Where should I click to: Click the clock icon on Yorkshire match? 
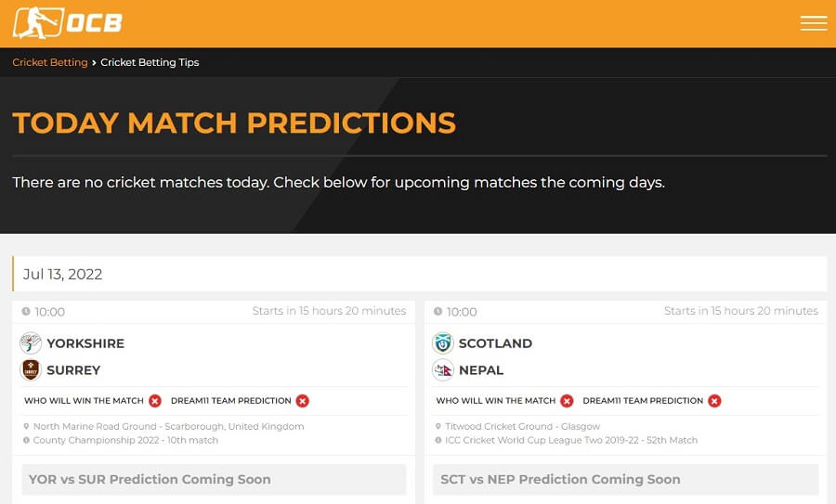pos(26,311)
